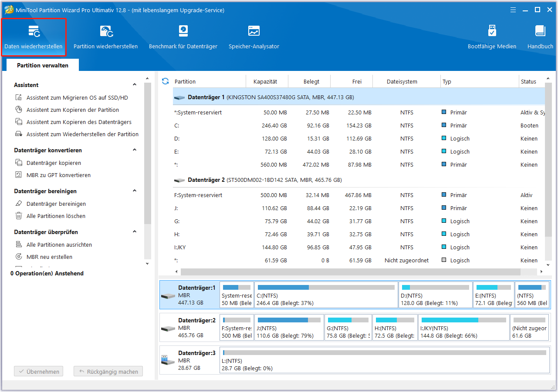Click the Übernehmen button

pos(39,372)
